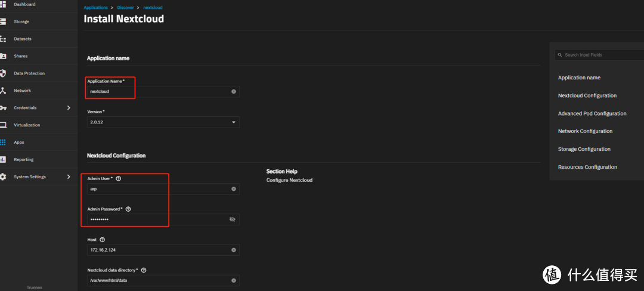Jump to Storage Configuration section
644x291 pixels.
pyautogui.click(x=584, y=149)
